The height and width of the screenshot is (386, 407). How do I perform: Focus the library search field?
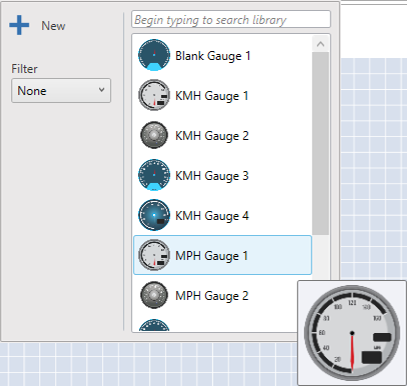(231, 20)
